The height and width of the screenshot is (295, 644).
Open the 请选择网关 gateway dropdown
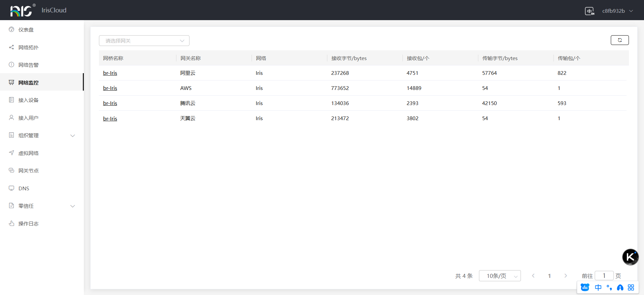pyautogui.click(x=144, y=41)
